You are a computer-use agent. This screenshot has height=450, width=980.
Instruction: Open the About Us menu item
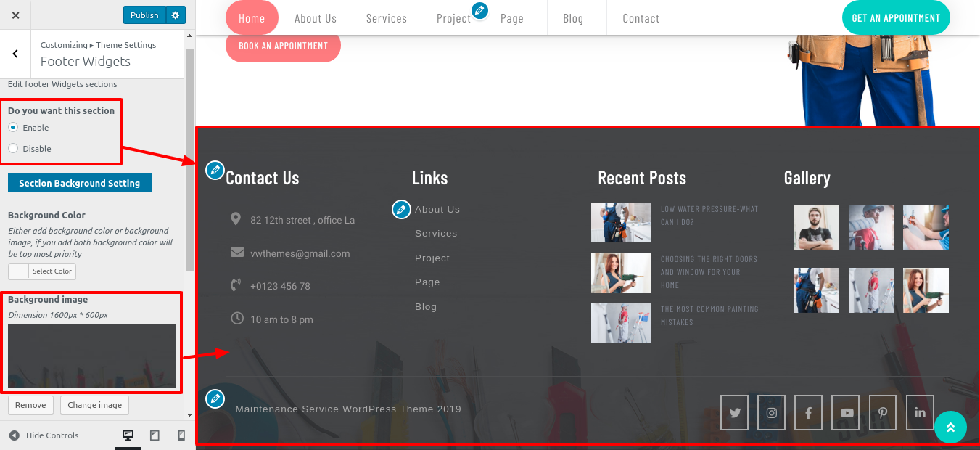(316, 18)
